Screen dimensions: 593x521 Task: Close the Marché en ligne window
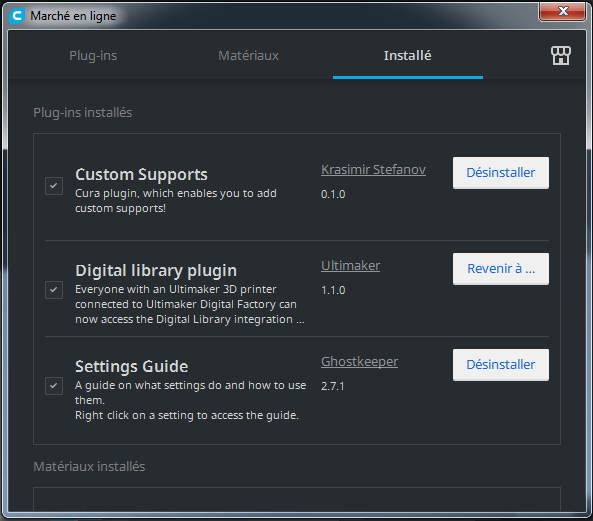click(x=563, y=11)
